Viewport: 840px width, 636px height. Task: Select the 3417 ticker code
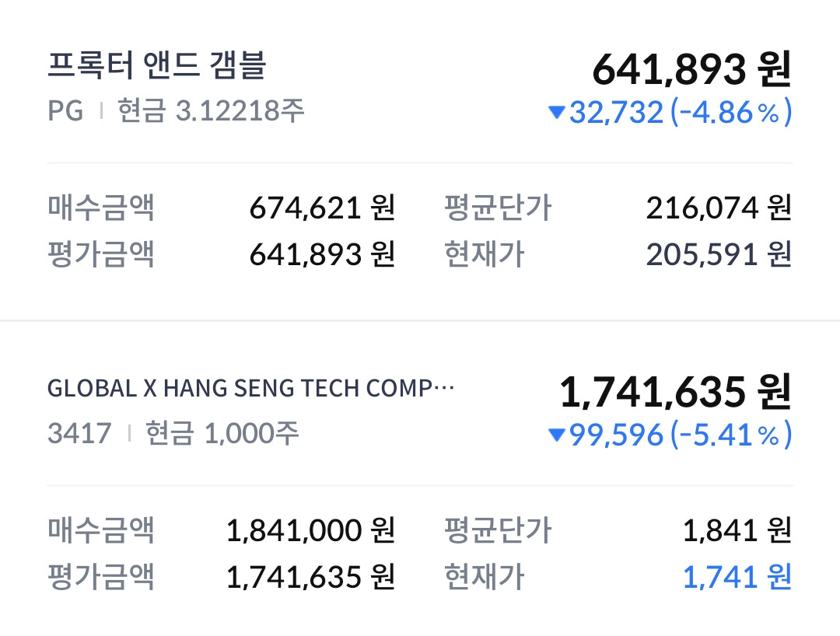click(79, 433)
